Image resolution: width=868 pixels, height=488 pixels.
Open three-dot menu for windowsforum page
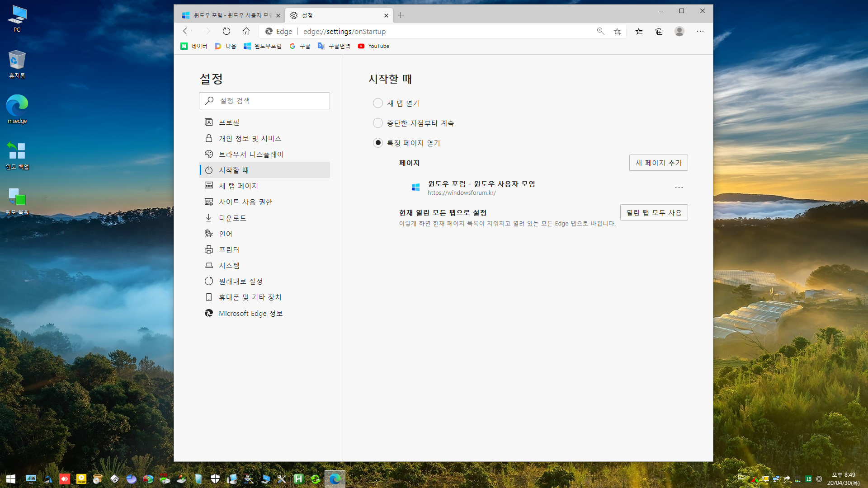679,187
